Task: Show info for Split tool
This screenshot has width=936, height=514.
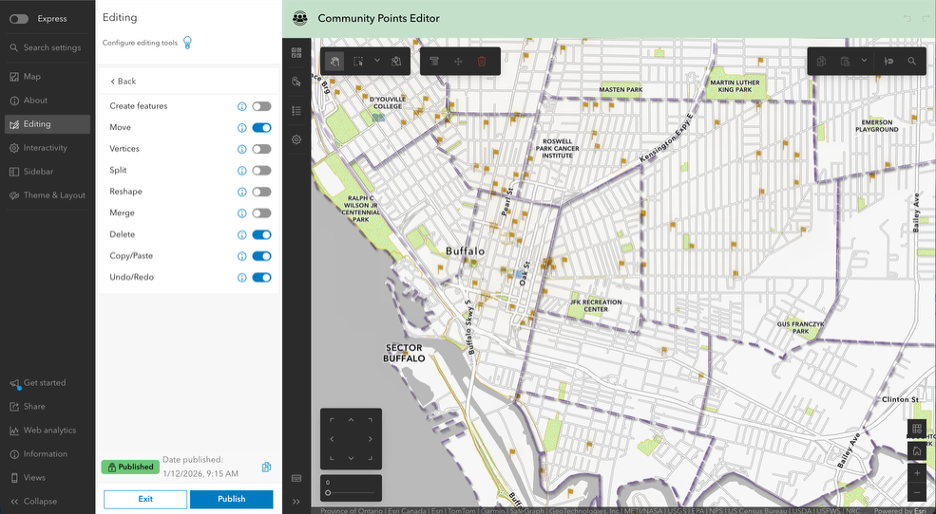Action: tap(242, 171)
